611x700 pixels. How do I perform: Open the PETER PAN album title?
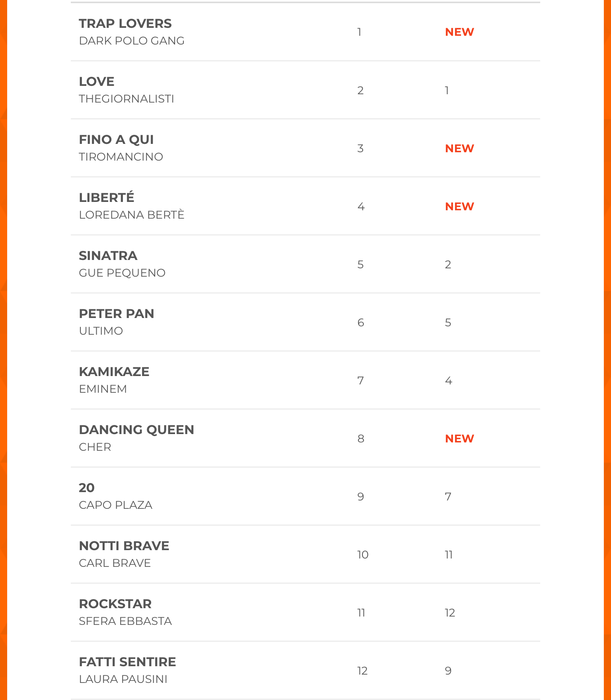pos(117,314)
